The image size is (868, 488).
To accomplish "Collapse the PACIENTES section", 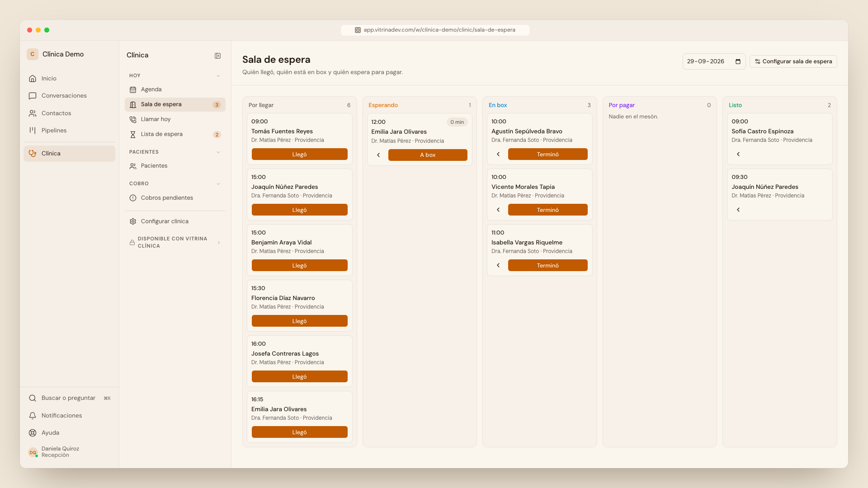I will click(x=218, y=152).
